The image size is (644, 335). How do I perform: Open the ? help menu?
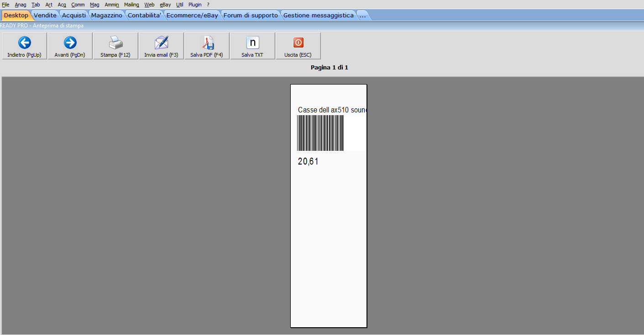[208, 5]
